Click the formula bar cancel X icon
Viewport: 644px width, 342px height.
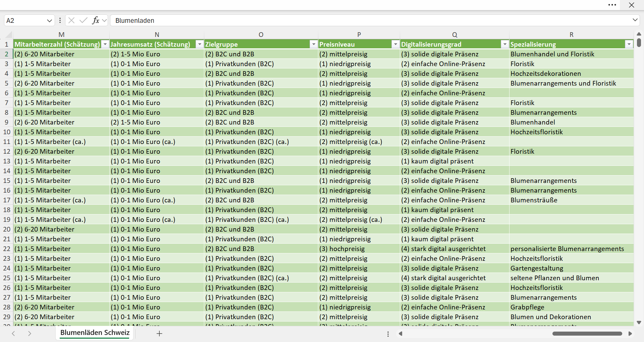click(71, 20)
